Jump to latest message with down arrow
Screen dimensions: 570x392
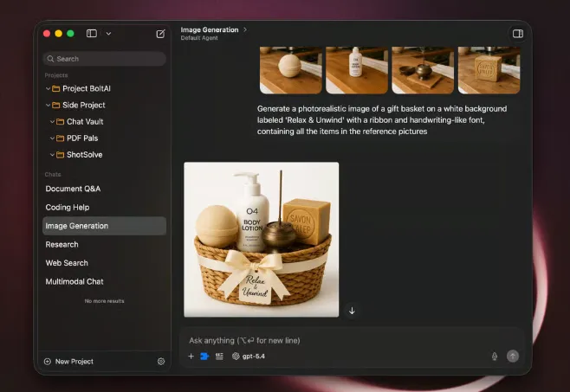[x=352, y=311]
